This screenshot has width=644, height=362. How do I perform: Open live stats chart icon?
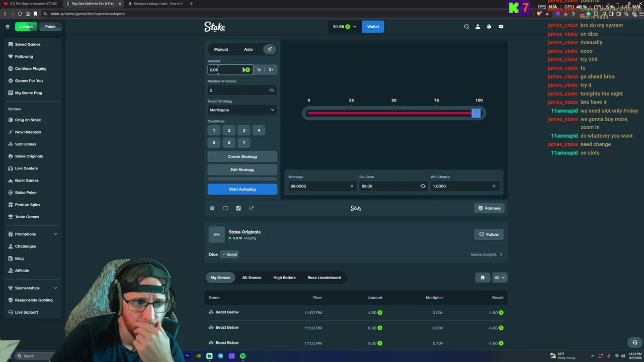click(x=238, y=208)
